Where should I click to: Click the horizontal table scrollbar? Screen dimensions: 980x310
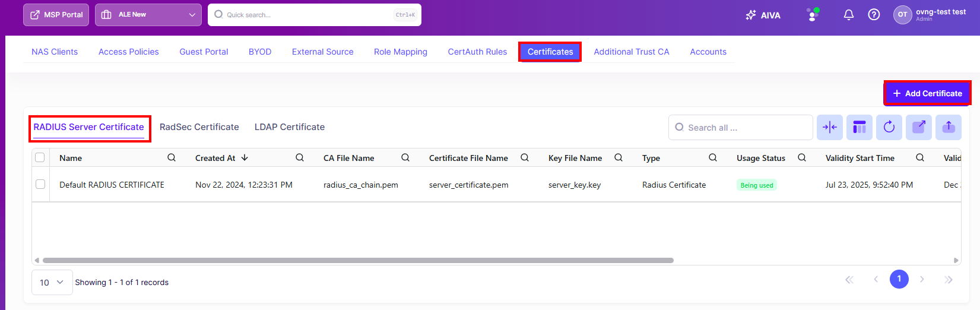tap(358, 260)
